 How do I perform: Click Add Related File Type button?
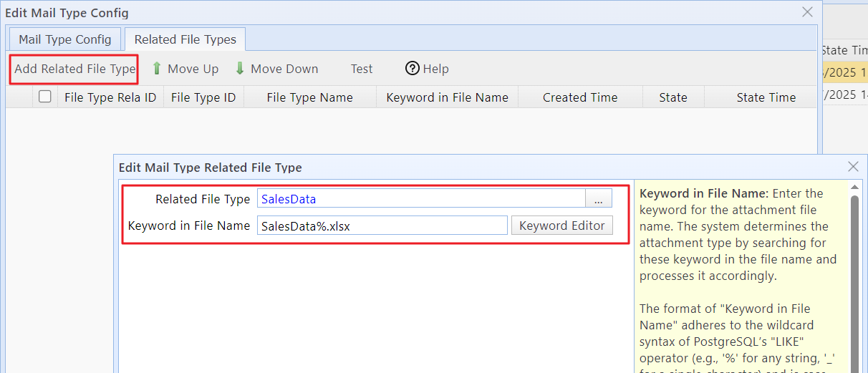(x=74, y=69)
